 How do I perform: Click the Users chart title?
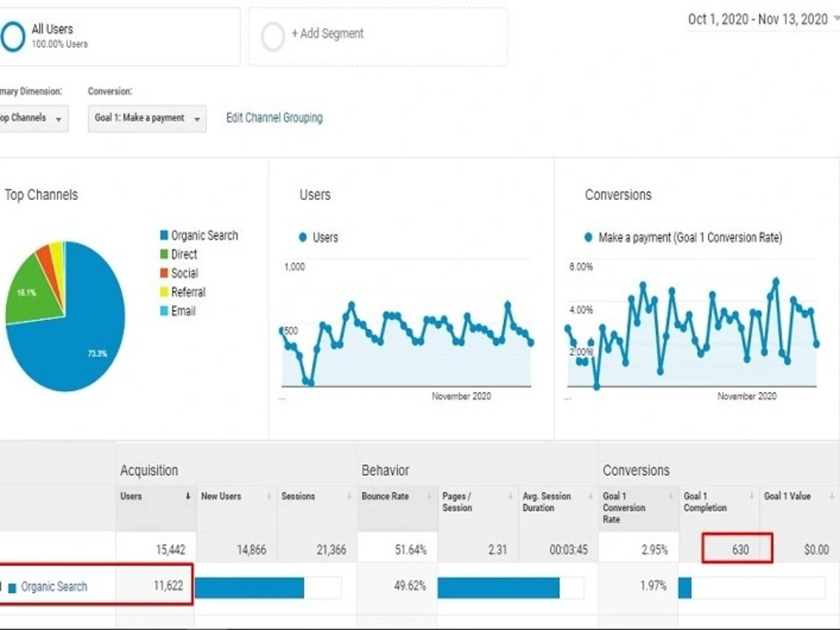(x=315, y=195)
